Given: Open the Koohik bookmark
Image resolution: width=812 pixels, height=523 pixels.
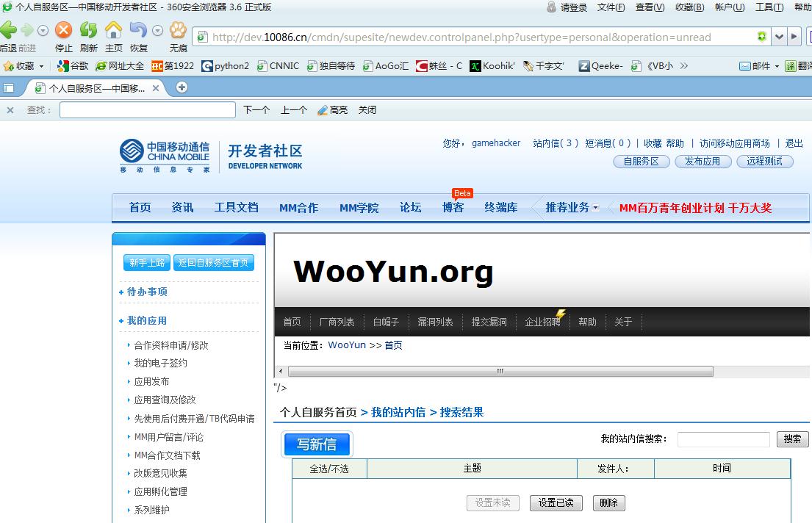Looking at the screenshot, I should pyautogui.click(x=492, y=66).
